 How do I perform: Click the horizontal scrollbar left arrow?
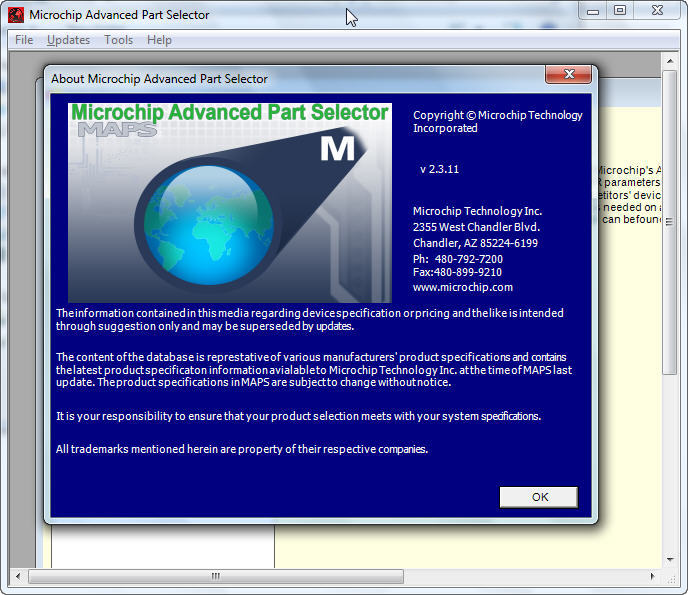click(x=18, y=576)
